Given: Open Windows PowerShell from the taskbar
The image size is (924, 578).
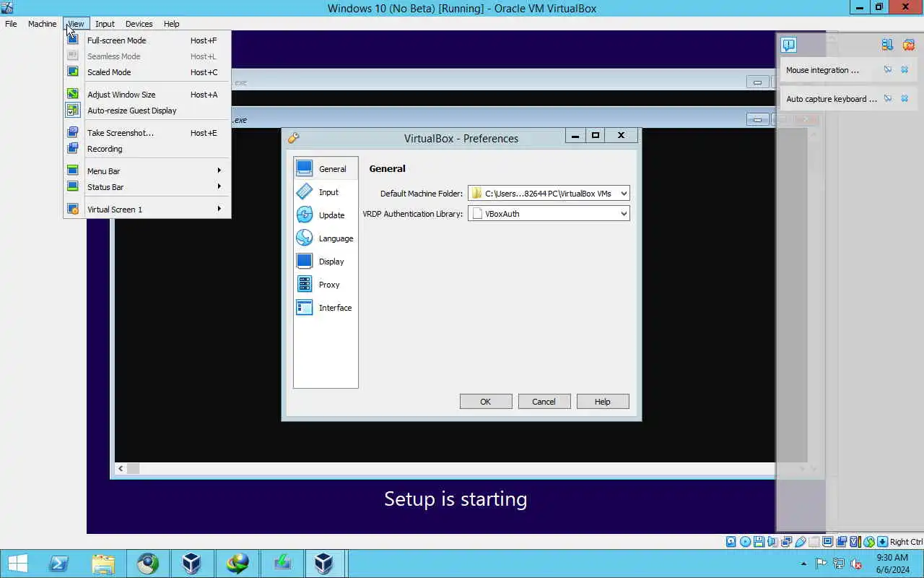Looking at the screenshot, I should (58, 564).
